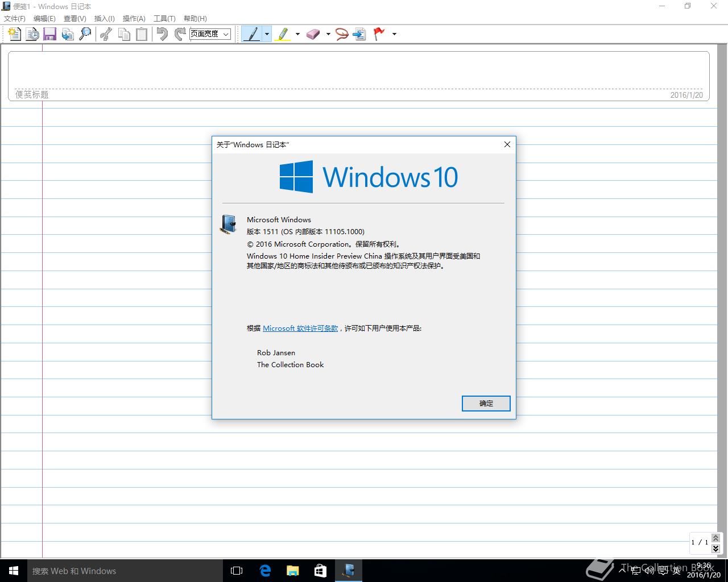728x582 pixels.
Task: Copy using the toolbar copy icon
Action: tap(123, 34)
